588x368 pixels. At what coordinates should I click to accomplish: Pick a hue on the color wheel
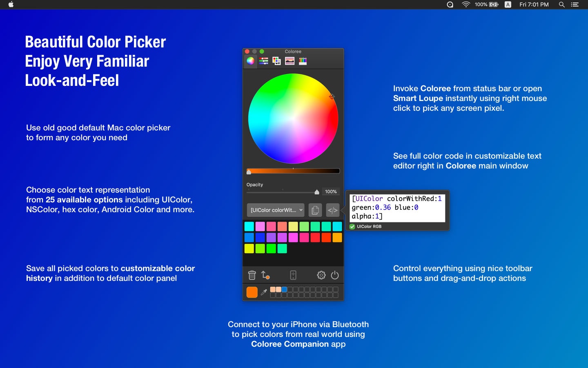[x=293, y=119]
